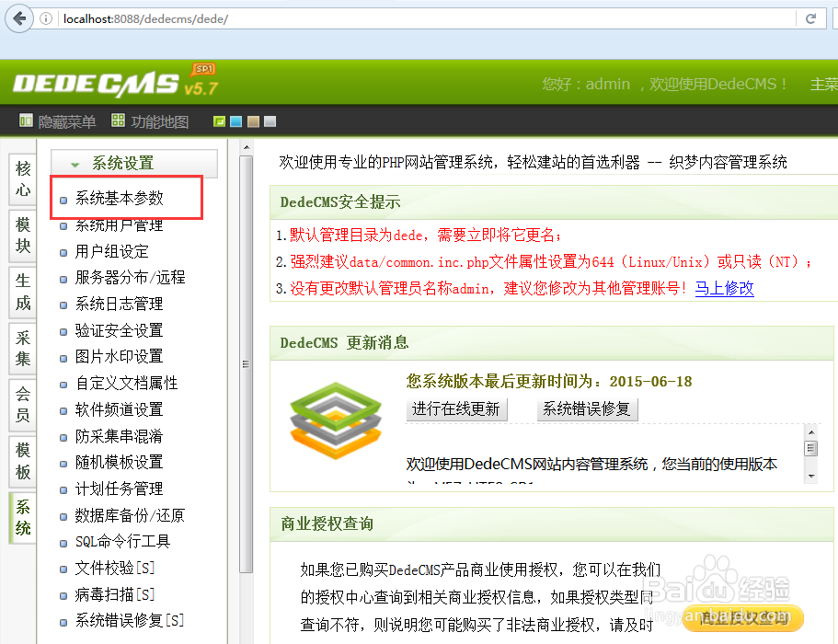Open 随机模板设置 menu item
The width and height of the screenshot is (838, 644).
pyautogui.click(x=120, y=462)
